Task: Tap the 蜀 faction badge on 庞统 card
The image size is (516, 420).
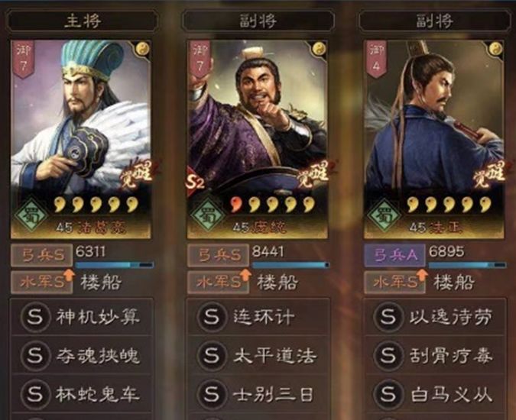Action: click(x=208, y=215)
